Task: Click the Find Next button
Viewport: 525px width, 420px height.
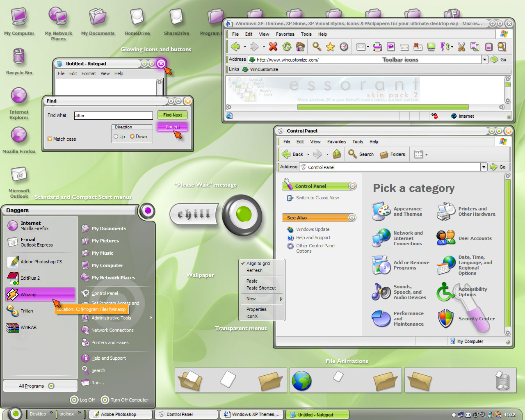Action: click(x=172, y=115)
